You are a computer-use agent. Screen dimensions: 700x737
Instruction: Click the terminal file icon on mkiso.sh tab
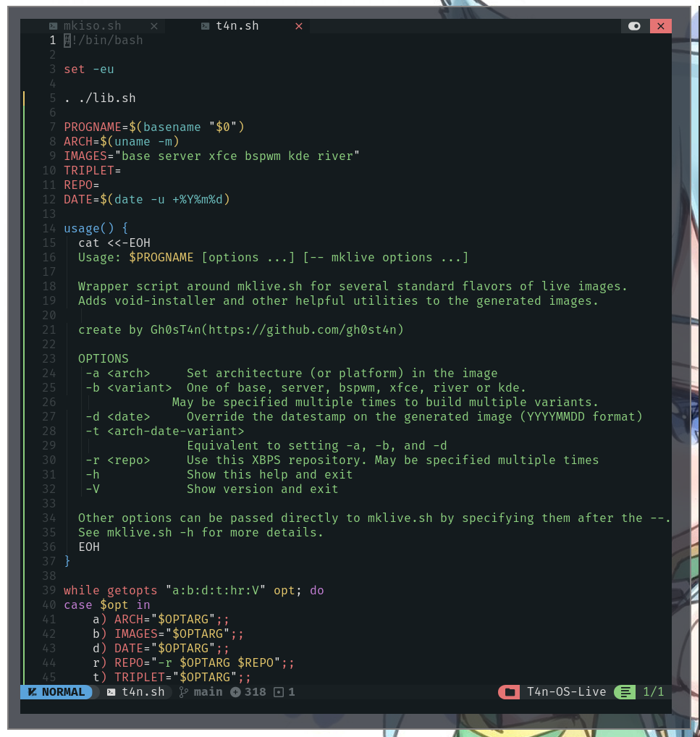pyautogui.click(x=53, y=26)
